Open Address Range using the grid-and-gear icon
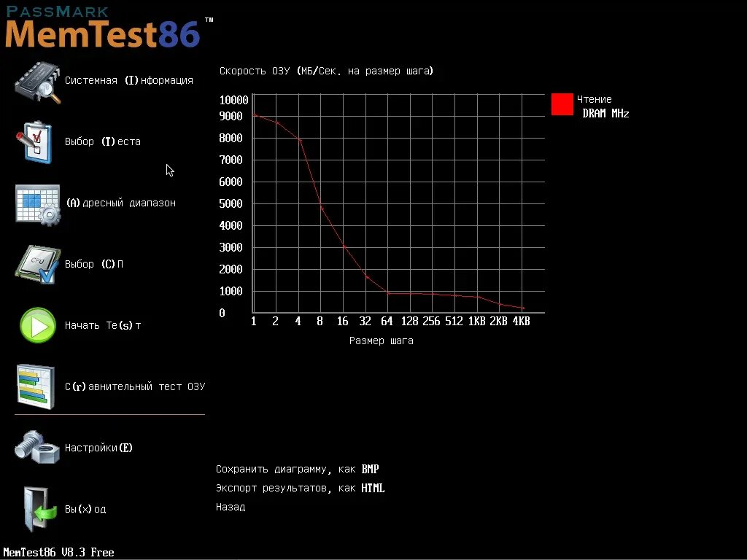 pos(36,203)
